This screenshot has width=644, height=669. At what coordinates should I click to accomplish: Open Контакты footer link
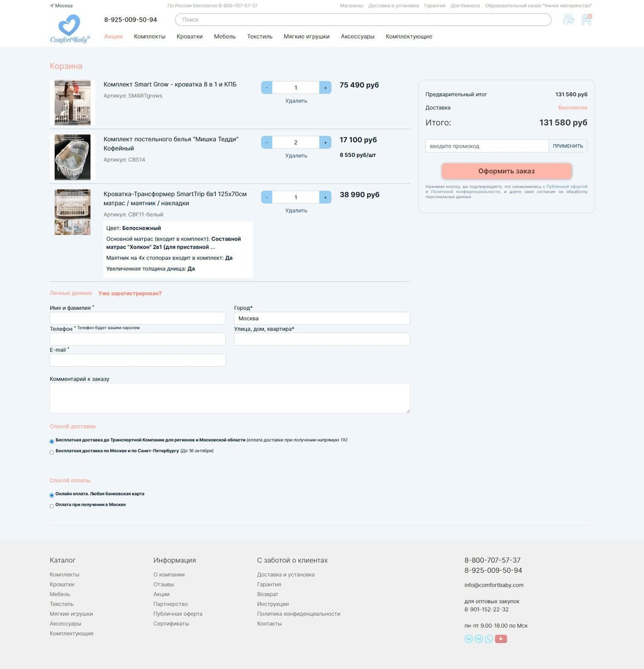269,624
